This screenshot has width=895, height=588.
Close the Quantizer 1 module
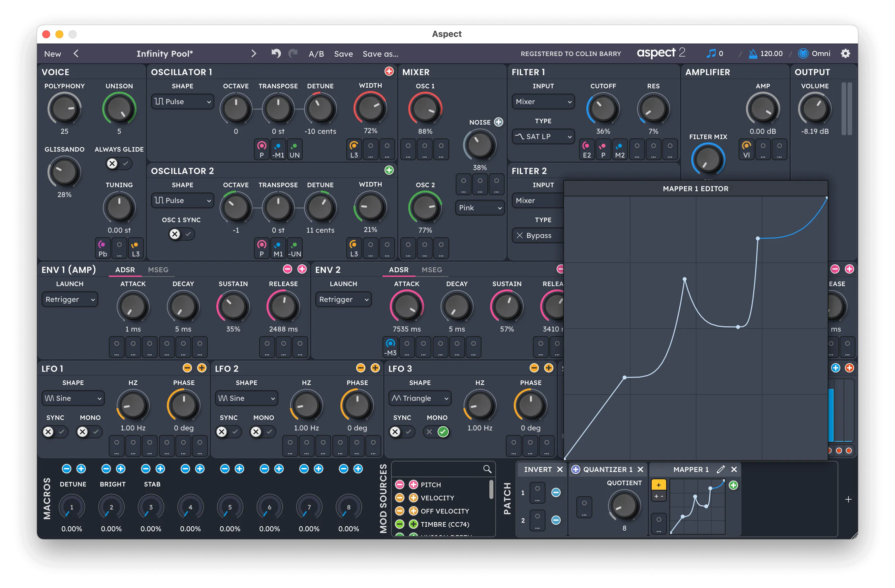pyautogui.click(x=640, y=469)
